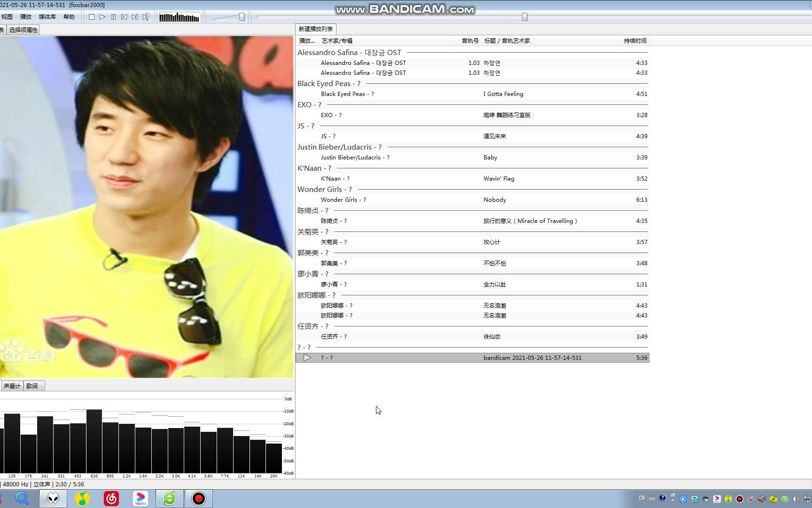Open the 媒体库 menu
812x508 pixels.
[47, 17]
